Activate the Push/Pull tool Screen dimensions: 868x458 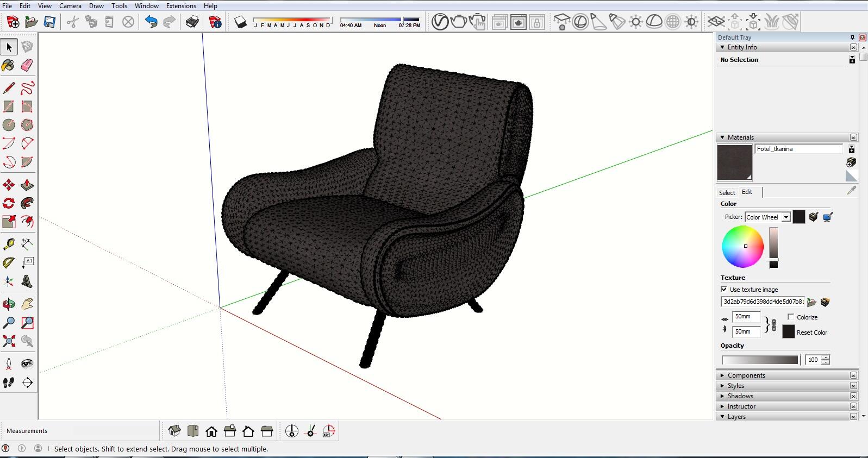click(x=27, y=185)
